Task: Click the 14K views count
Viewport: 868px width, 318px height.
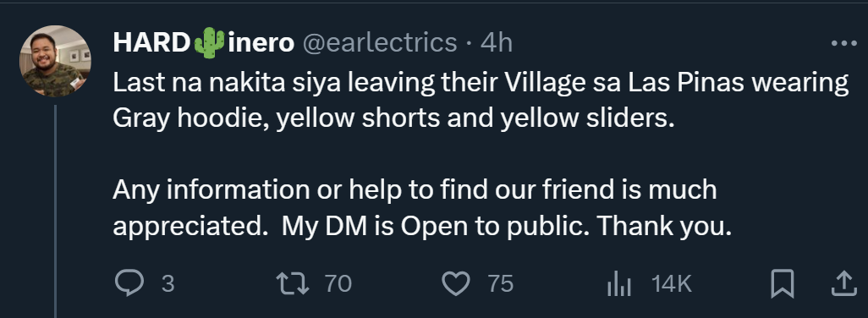Action: [x=672, y=284]
